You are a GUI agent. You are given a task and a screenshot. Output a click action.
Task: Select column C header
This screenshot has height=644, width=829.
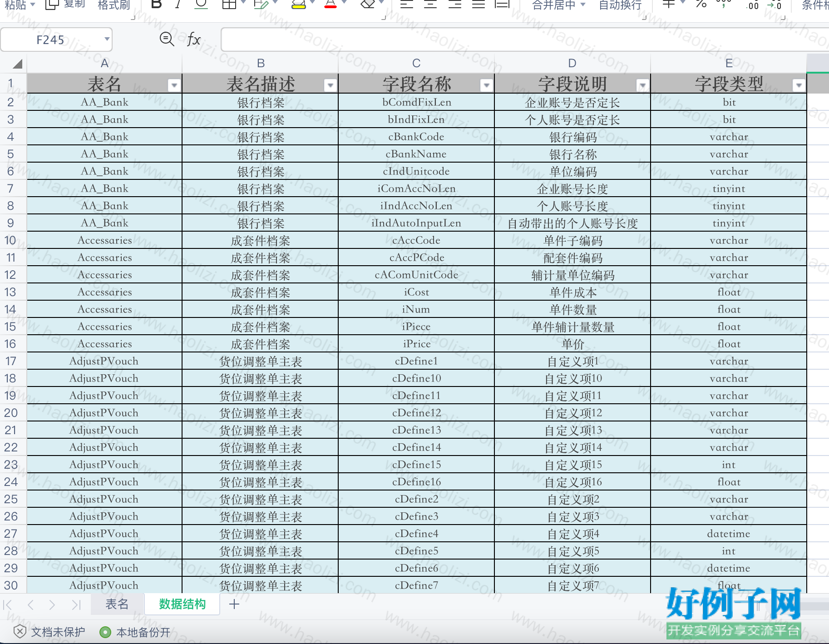click(416, 63)
